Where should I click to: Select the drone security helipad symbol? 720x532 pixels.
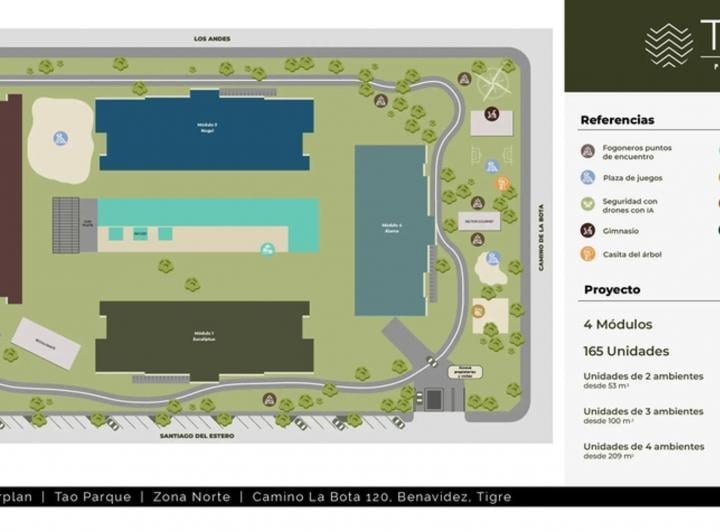492,84
